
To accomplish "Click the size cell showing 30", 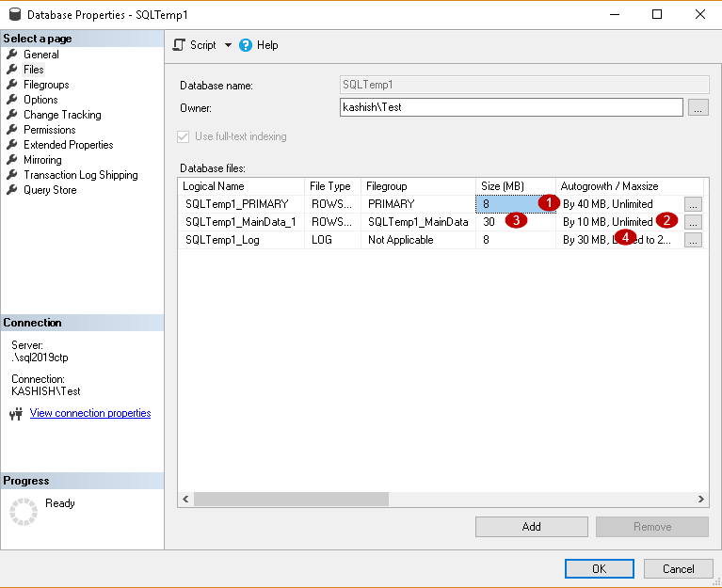I will [x=516, y=222].
